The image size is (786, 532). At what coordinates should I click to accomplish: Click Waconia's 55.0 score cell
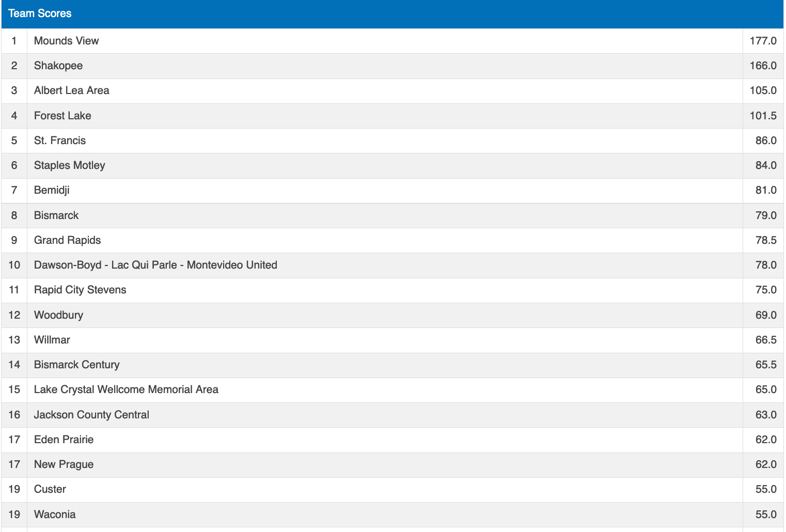(x=765, y=514)
